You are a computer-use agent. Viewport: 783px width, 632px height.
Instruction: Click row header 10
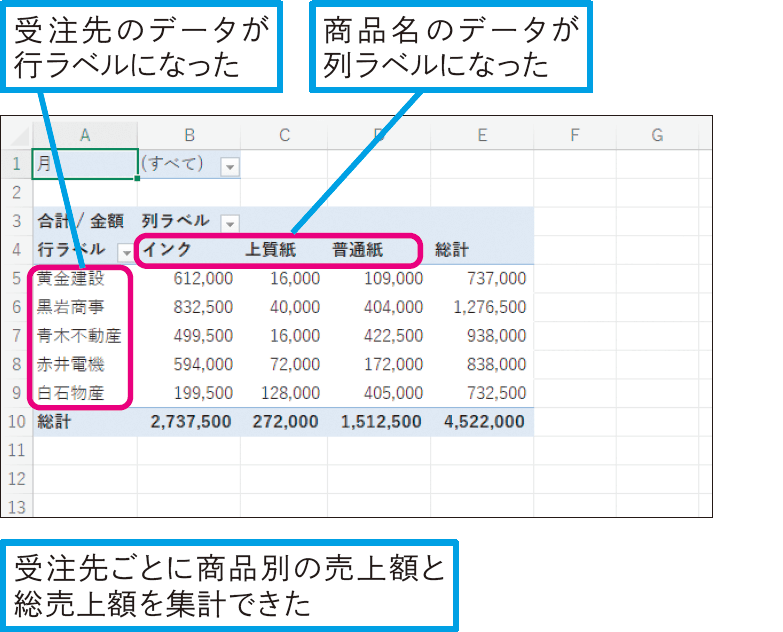(16, 422)
